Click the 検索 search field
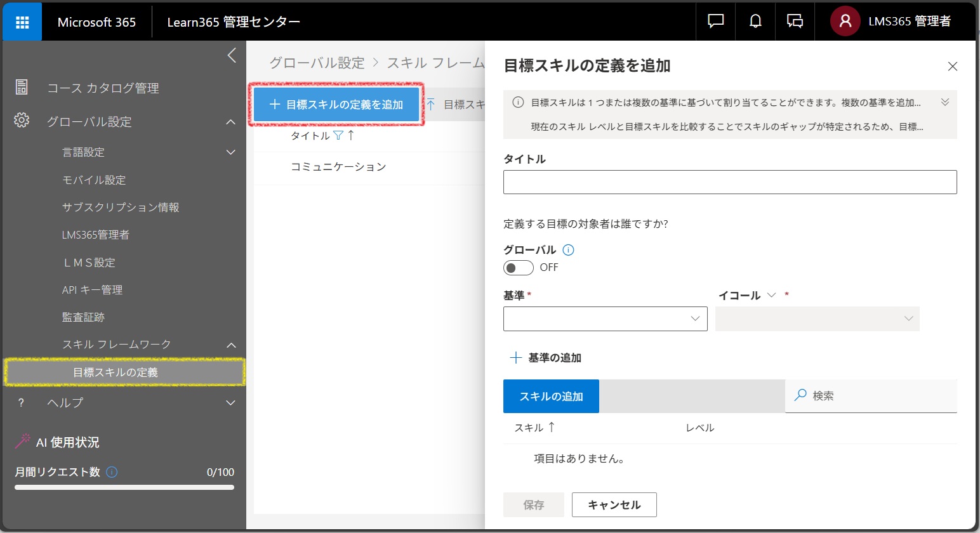The width and height of the screenshot is (980, 533). (871, 396)
